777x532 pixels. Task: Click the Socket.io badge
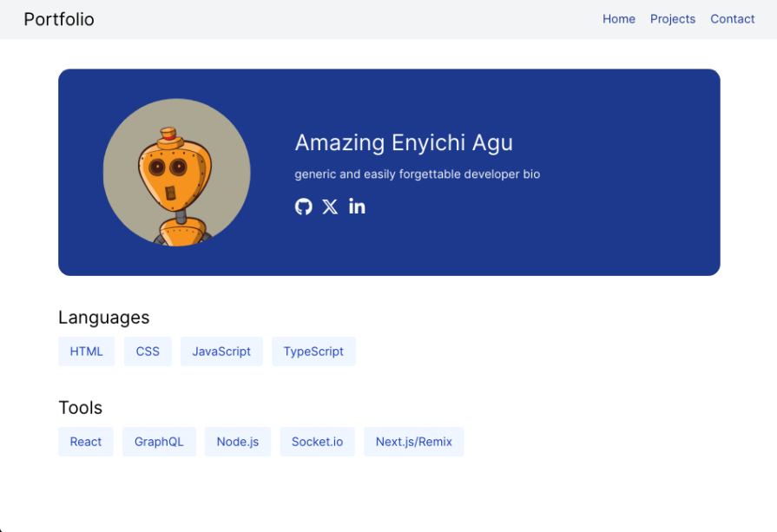[x=317, y=441]
